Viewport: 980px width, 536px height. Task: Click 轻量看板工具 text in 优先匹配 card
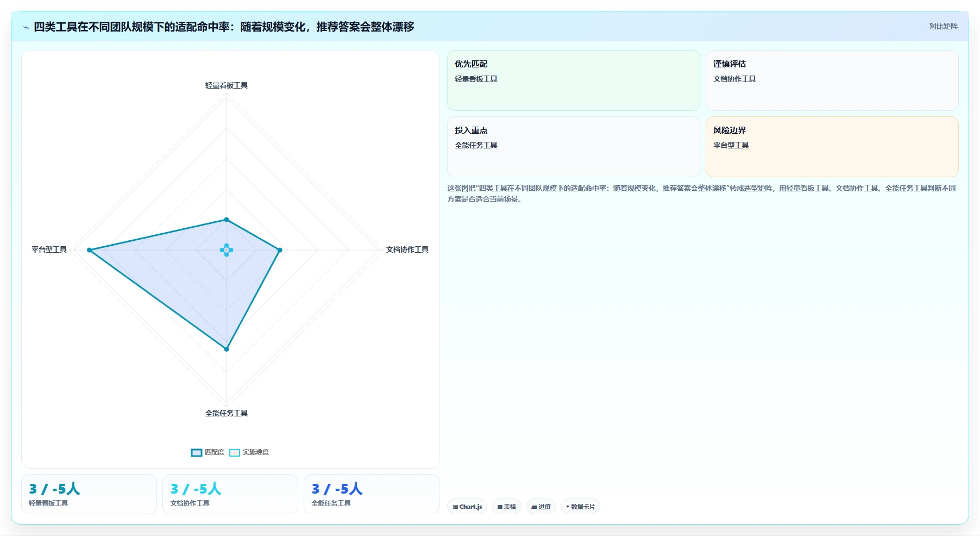[476, 79]
